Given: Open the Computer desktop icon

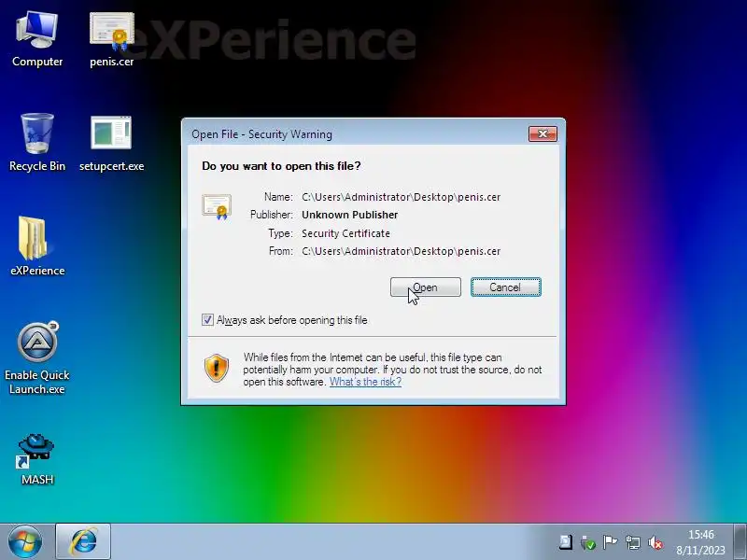Looking at the screenshot, I should coord(37,40).
